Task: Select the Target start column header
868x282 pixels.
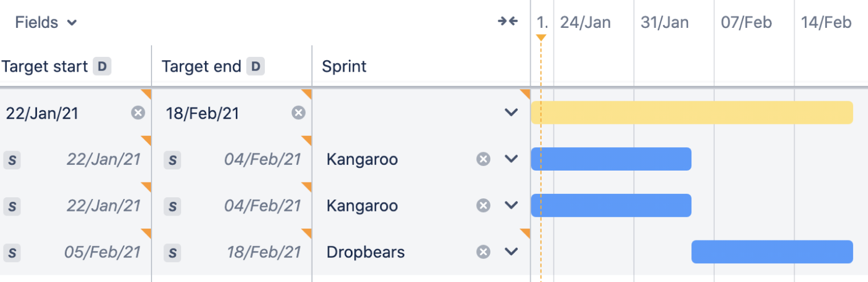Action: 44,67
